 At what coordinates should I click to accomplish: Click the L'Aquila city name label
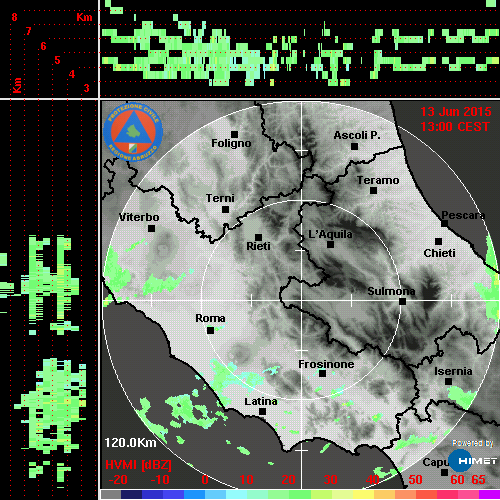(330, 234)
